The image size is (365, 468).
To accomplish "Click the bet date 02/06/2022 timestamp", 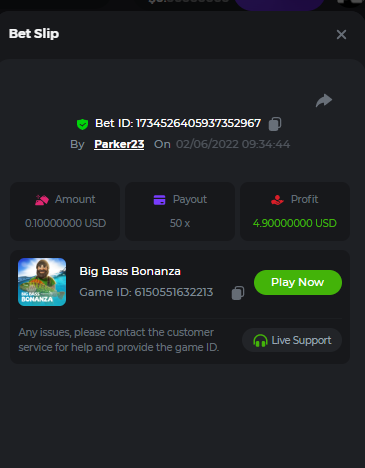I will coord(233,144).
